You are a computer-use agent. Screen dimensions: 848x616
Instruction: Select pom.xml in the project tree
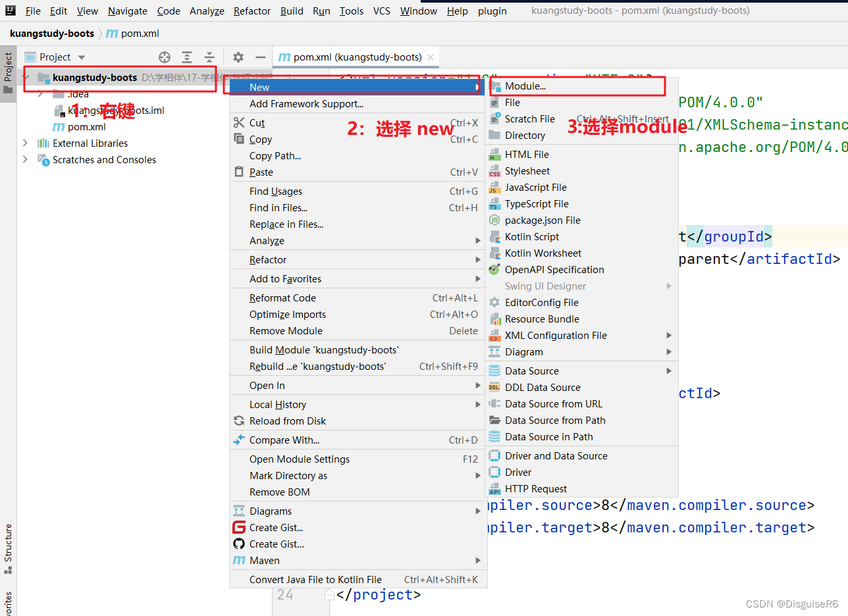(x=87, y=127)
